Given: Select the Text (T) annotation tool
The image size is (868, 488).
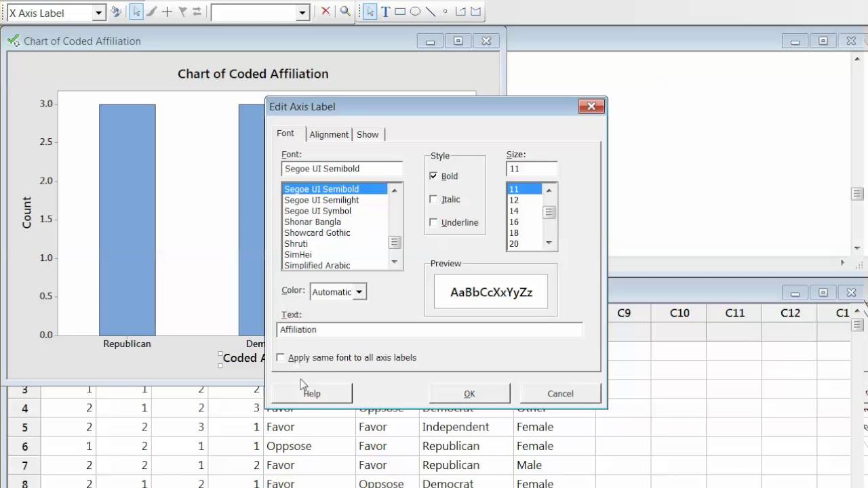Looking at the screenshot, I should (385, 12).
